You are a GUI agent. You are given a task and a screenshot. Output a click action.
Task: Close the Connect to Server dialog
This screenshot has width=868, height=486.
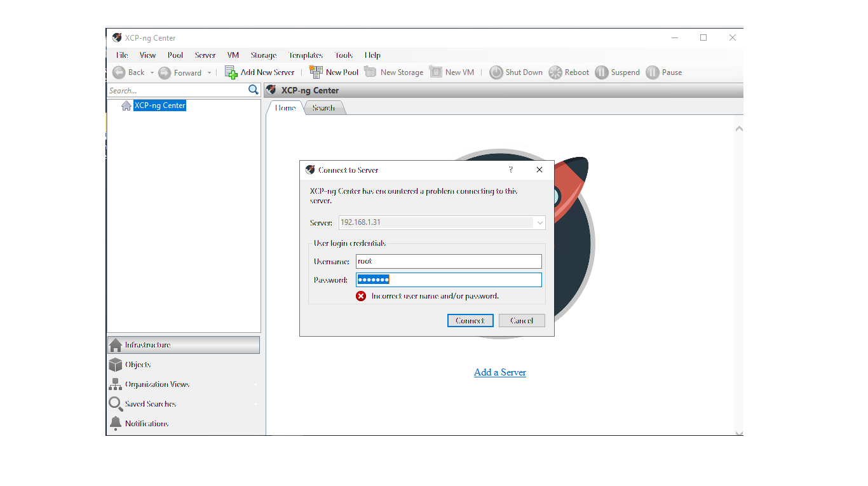[539, 170]
